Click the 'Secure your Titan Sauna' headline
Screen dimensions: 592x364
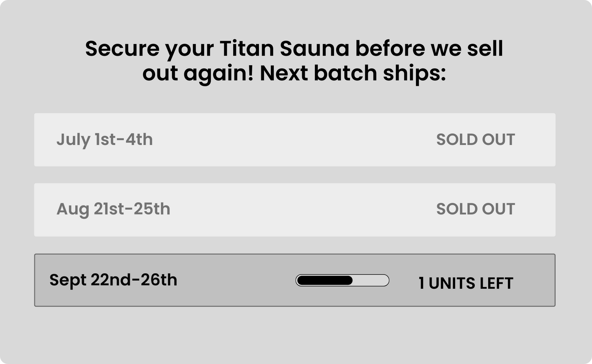pos(217,49)
